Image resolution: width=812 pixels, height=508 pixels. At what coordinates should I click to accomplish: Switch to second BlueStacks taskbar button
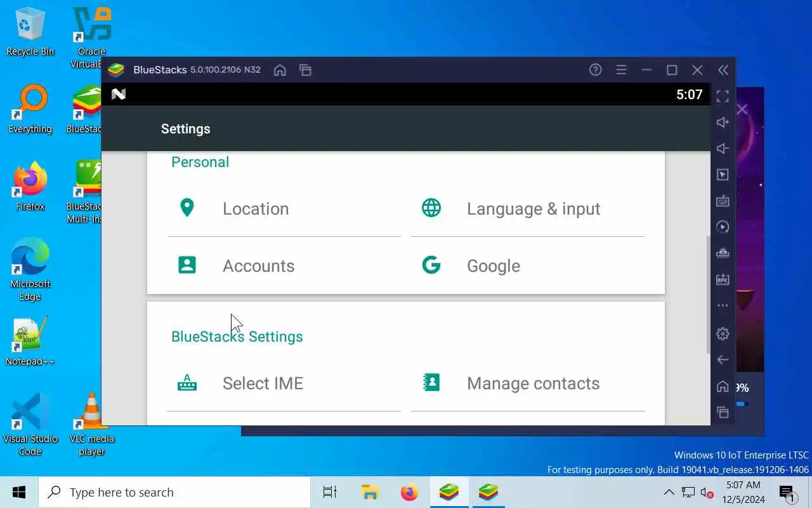point(488,492)
